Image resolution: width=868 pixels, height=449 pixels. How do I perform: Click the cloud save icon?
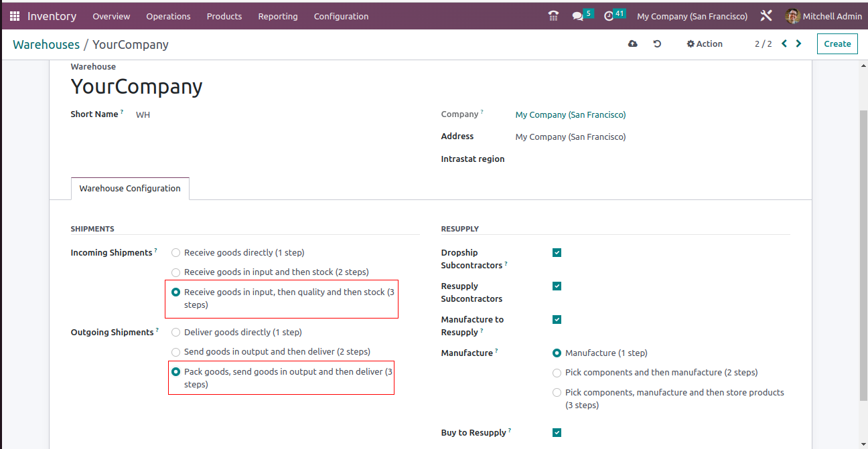click(x=632, y=44)
